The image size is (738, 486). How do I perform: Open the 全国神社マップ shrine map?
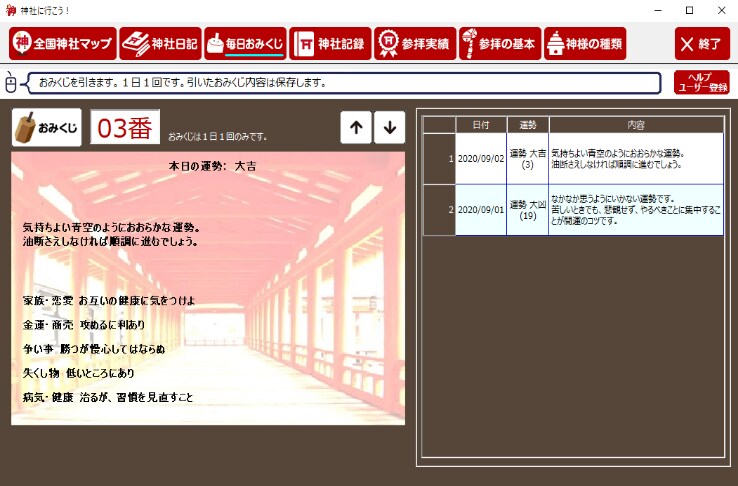pos(62,44)
